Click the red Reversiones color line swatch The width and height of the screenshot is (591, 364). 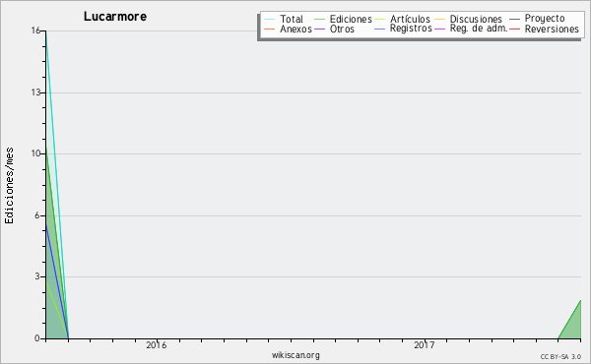click(x=514, y=29)
